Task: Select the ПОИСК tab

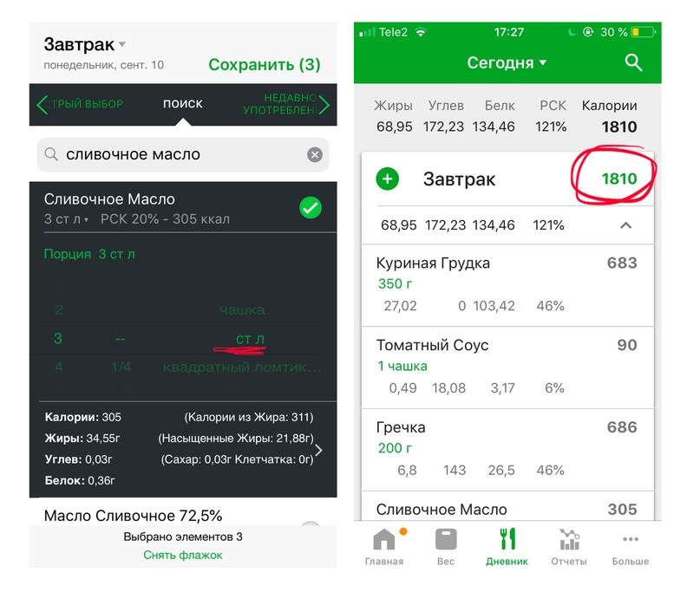Action: tap(182, 103)
